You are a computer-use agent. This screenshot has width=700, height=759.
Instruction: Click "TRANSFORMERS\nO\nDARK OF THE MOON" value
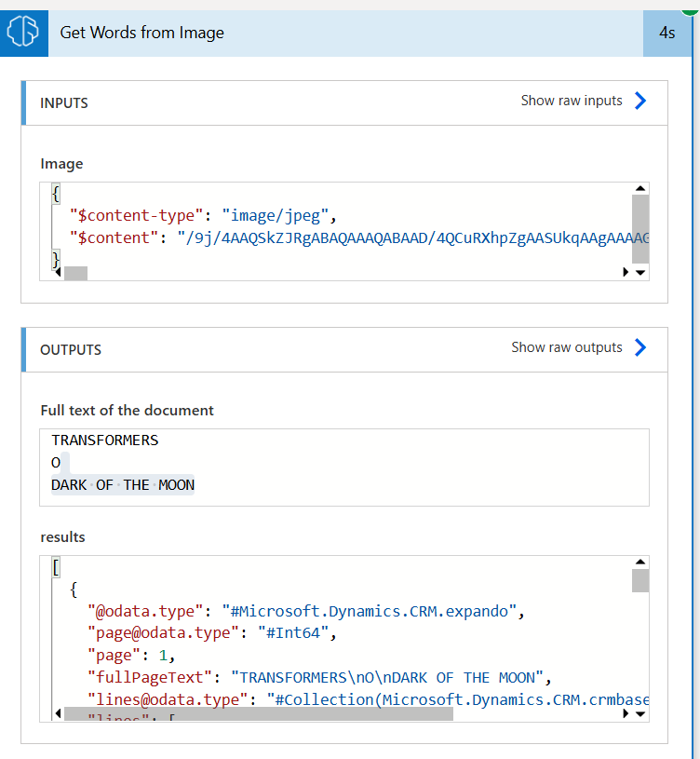pyautogui.click(x=387, y=678)
